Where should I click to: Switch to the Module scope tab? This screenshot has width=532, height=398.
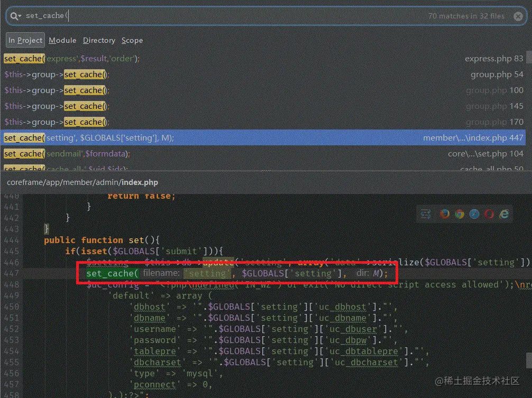pyautogui.click(x=62, y=40)
